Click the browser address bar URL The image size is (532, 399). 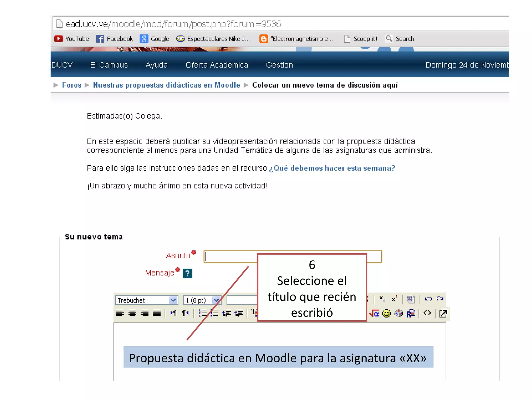coord(173,24)
